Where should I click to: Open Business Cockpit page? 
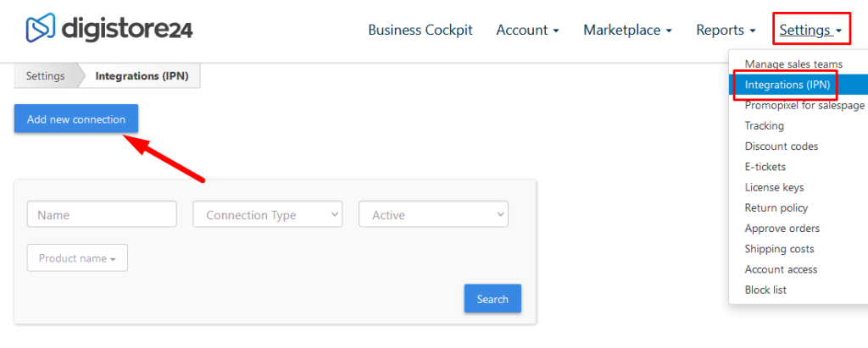pos(420,30)
